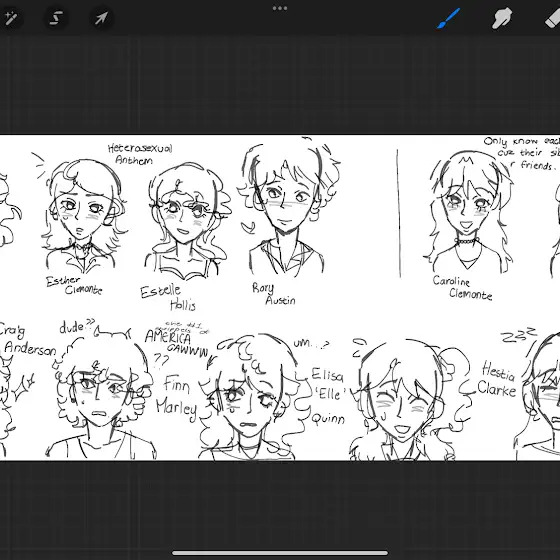Click the 'Elisa Elle Quinn' name label

328,396
